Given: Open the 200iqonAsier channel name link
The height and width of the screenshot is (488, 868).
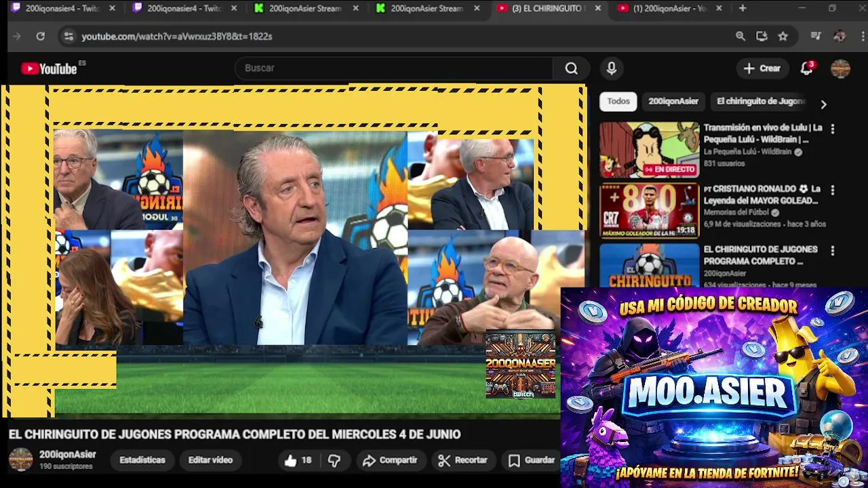Looking at the screenshot, I should pyautogui.click(x=67, y=455).
